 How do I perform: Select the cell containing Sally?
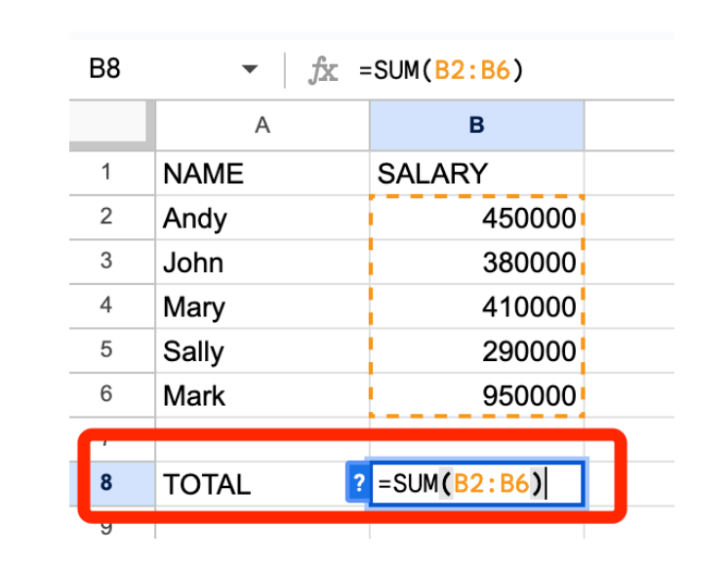click(x=262, y=351)
